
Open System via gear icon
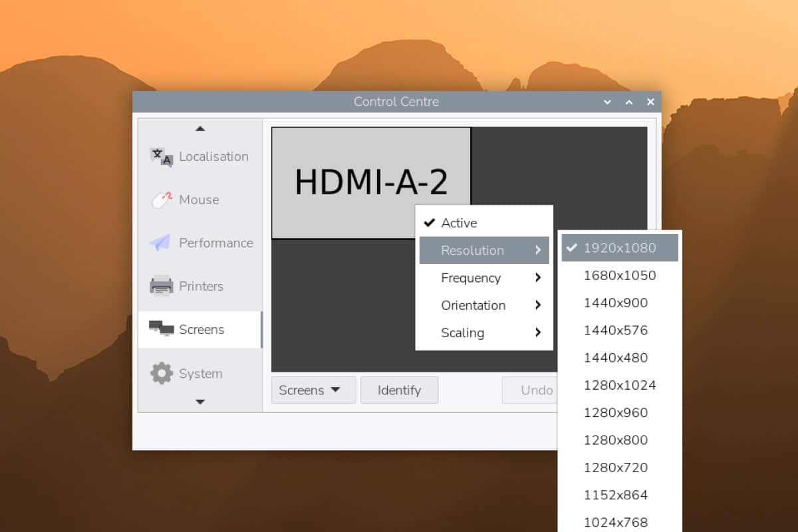click(161, 373)
